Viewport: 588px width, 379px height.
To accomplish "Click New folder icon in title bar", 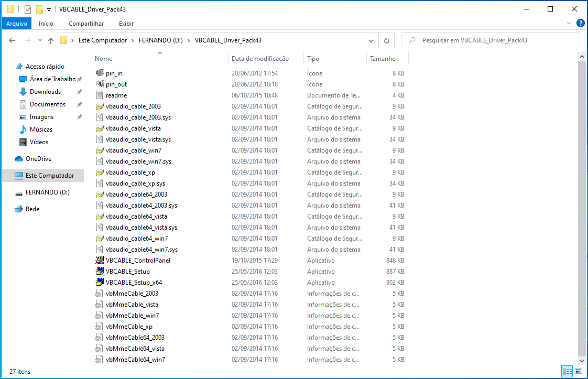I will tap(39, 9).
